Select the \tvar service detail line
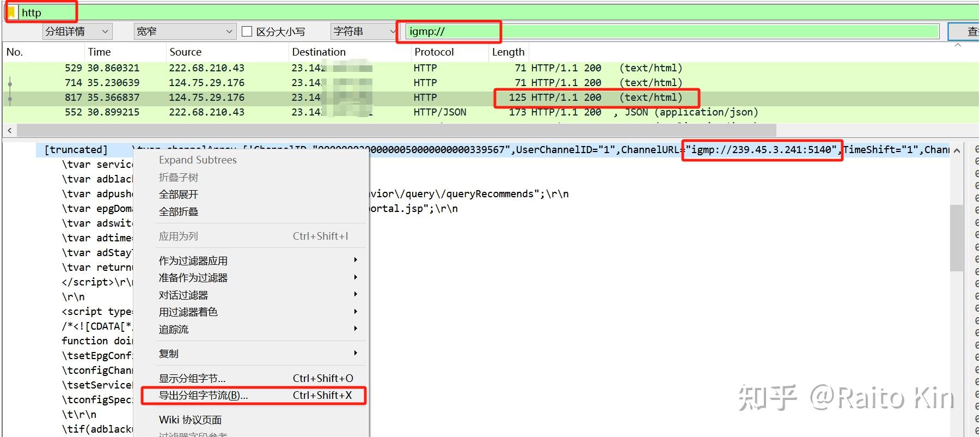Image resolution: width=980 pixels, height=437 pixels. pos(96,165)
